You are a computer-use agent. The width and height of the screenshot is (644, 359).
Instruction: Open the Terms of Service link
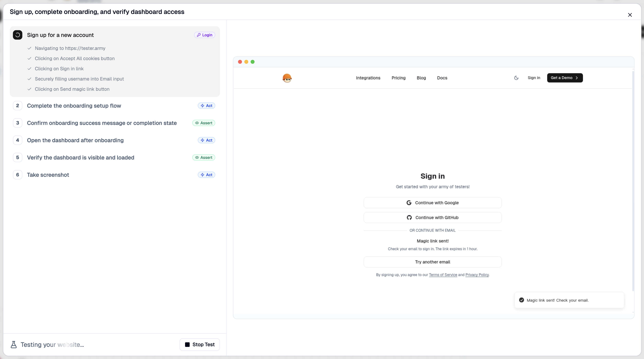click(443, 275)
